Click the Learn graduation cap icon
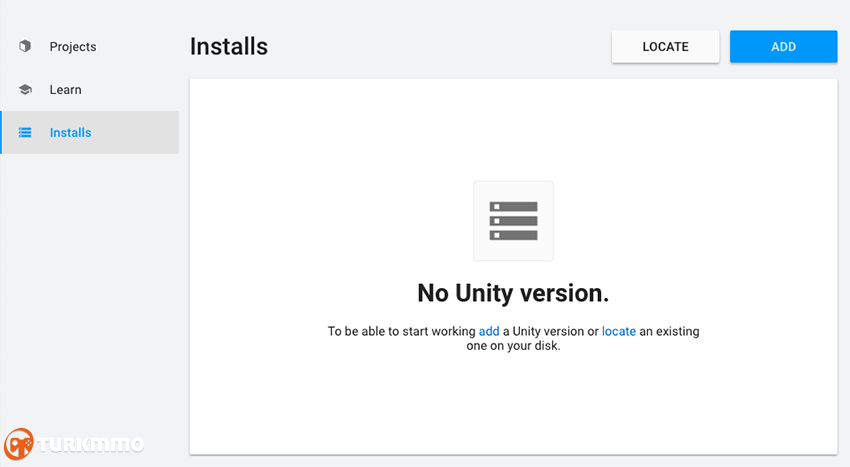 coord(25,89)
